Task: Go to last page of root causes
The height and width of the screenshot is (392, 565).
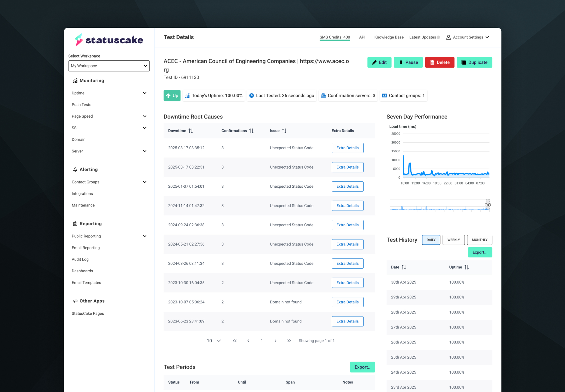Action: click(x=289, y=341)
